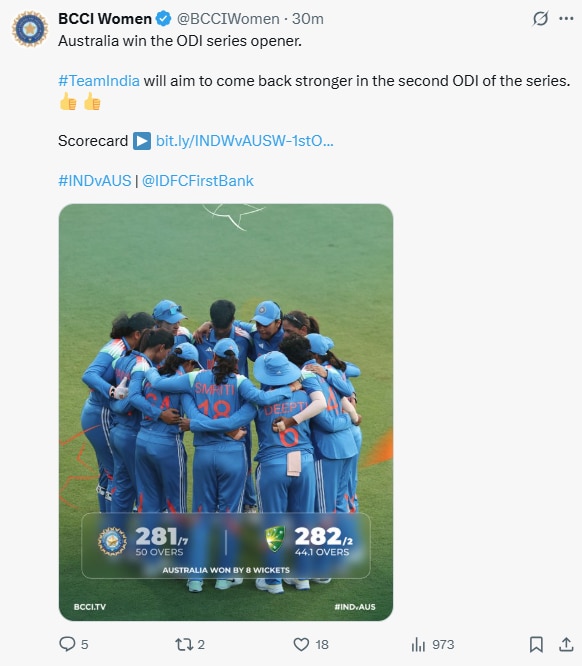Bookmark this BCCI Women tweet

pyautogui.click(x=536, y=644)
